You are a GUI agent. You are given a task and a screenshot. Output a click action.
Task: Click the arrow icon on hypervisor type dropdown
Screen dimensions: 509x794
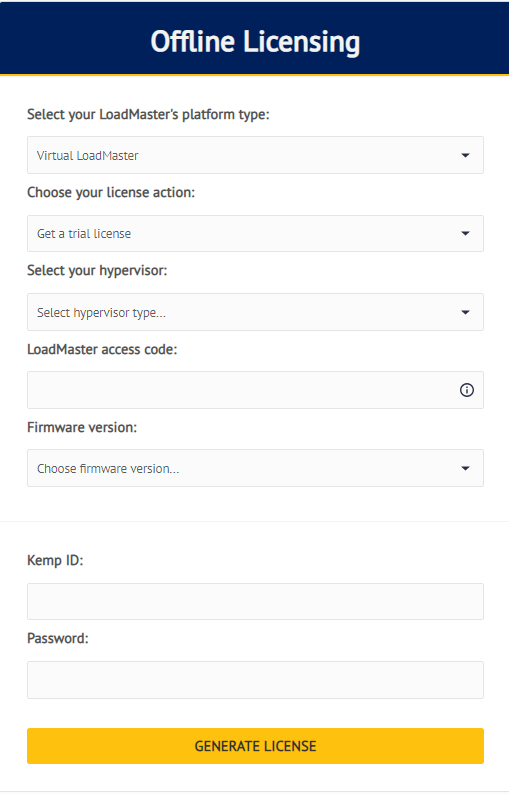[x=465, y=312]
